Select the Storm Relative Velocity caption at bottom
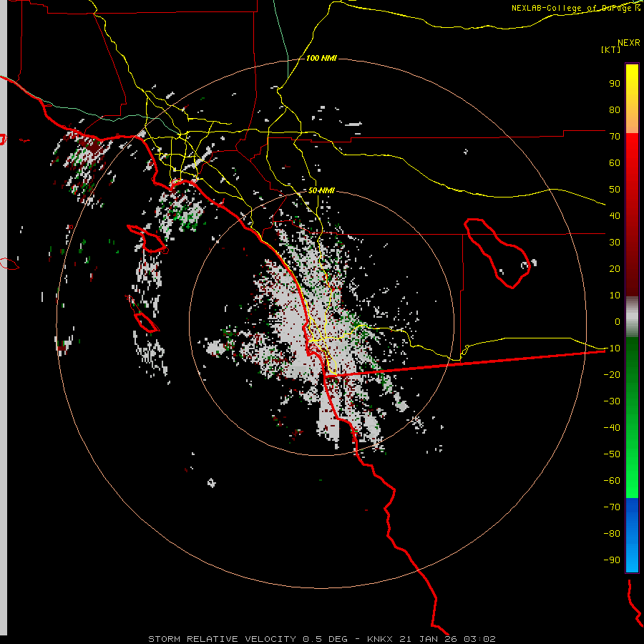This screenshot has height=644, width=644. (x=321, y=639)
